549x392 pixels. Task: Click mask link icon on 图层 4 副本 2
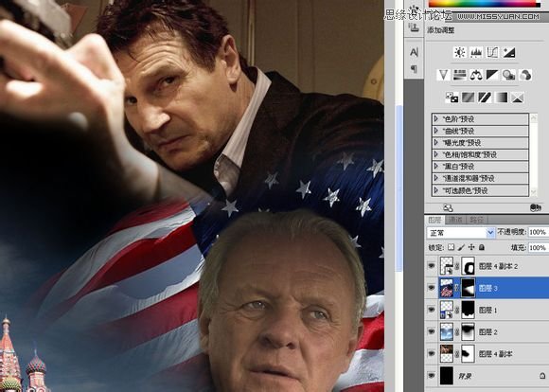pos(457,266)
